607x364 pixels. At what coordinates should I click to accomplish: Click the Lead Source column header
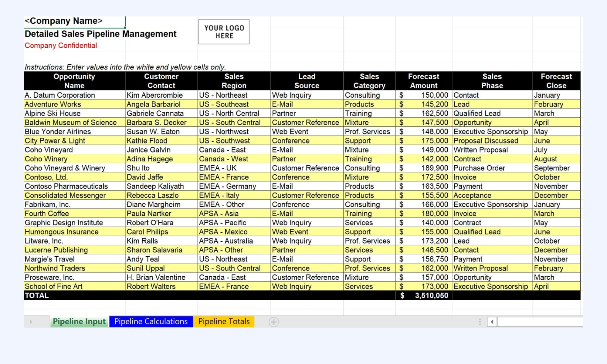tap(307, 81)
